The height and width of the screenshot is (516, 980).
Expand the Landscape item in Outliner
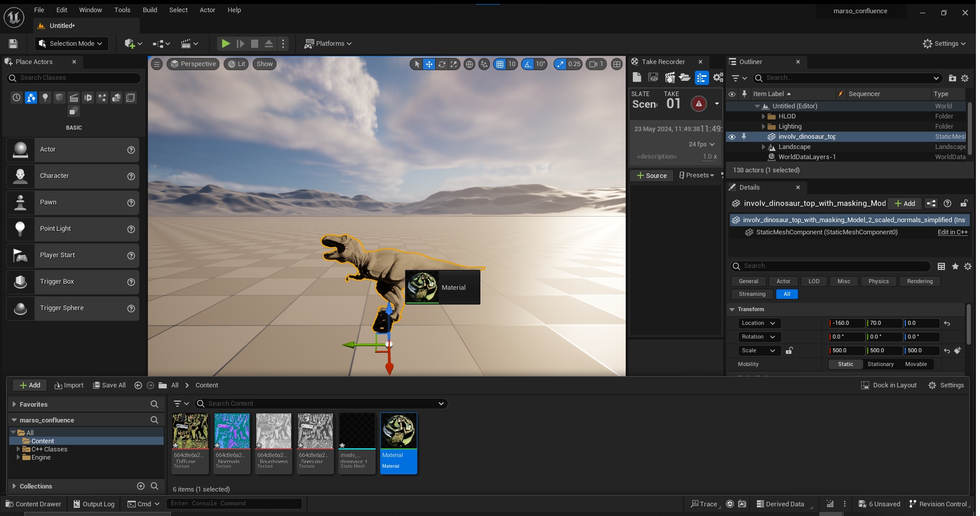point(763,147)
